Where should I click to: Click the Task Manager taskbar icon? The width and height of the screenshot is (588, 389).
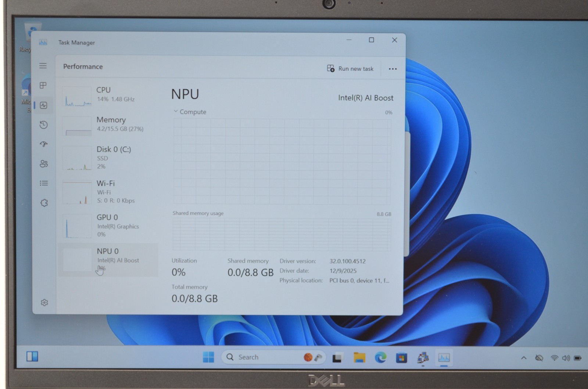pos(444,357)
